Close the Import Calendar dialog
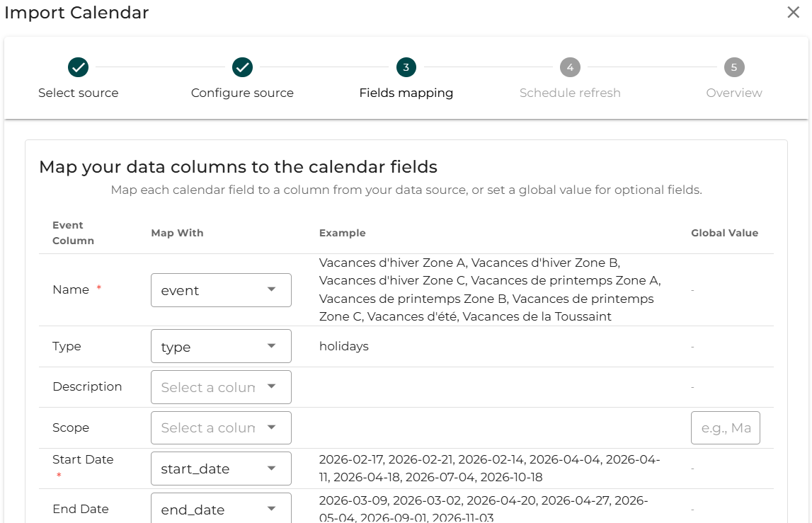This screenshot has height=523, width=812. point(794,13)
